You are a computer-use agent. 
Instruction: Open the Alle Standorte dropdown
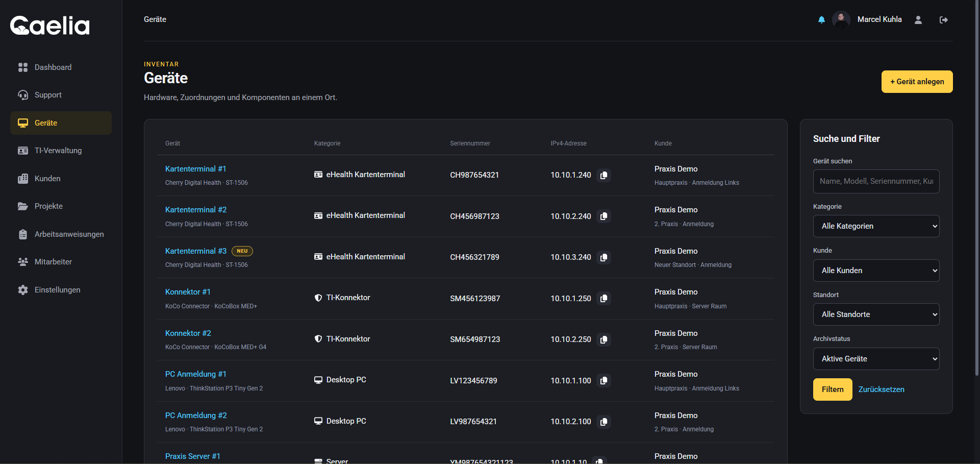coord(876,314)
